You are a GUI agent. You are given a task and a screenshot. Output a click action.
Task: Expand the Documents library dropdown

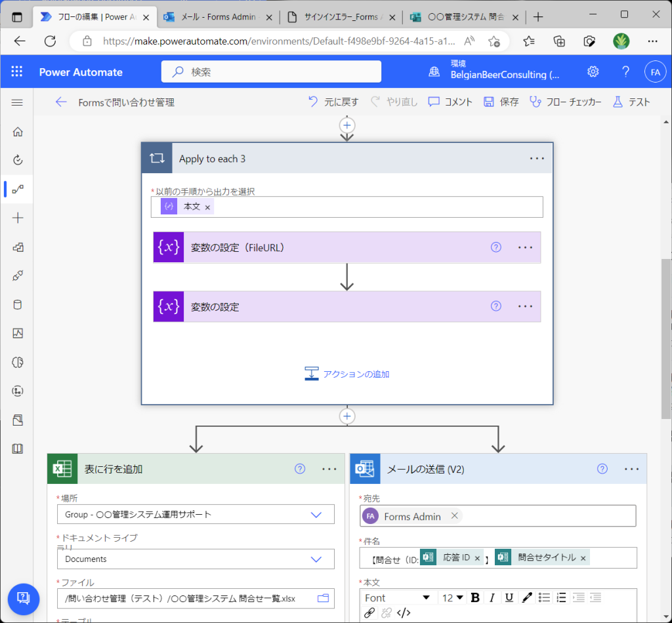(316, 559)
